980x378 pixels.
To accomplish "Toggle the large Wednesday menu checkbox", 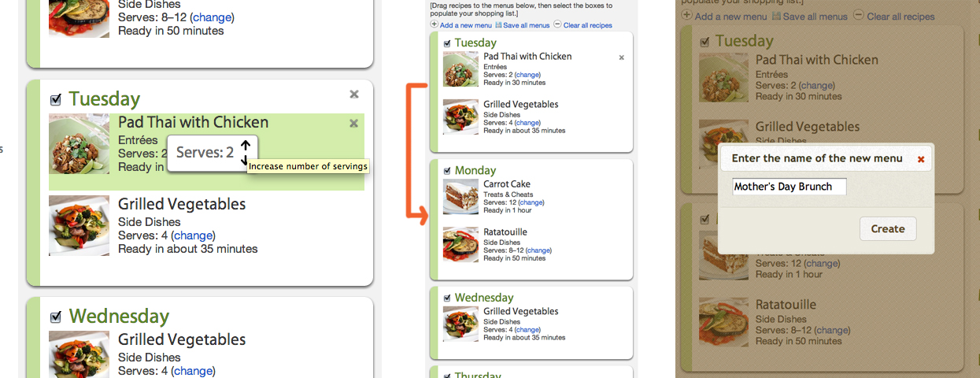I will [x=56, y=317].
